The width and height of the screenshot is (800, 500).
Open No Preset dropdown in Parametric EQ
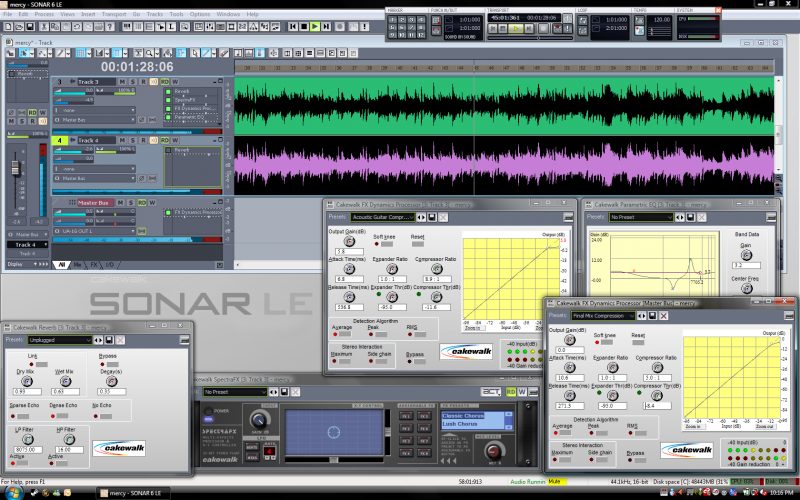(x=641, y=217)
